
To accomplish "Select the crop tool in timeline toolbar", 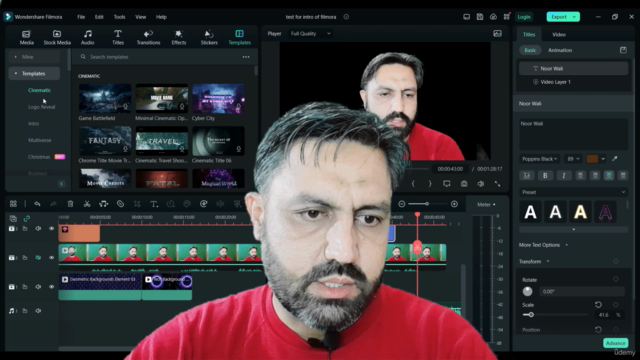I will 137,204.
